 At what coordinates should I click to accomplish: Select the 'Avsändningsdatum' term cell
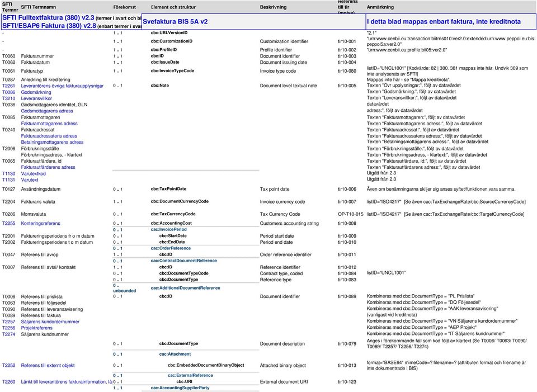click(40, 189)
